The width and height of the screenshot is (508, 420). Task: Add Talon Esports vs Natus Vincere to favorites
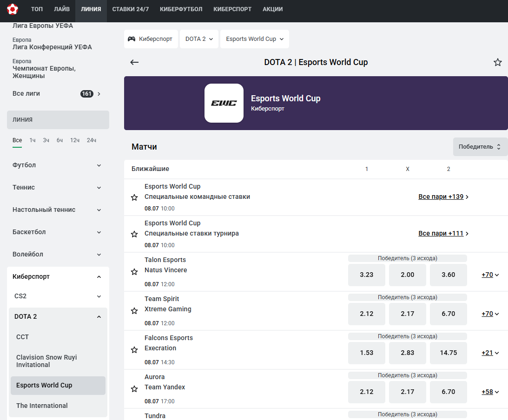(134, 272)
